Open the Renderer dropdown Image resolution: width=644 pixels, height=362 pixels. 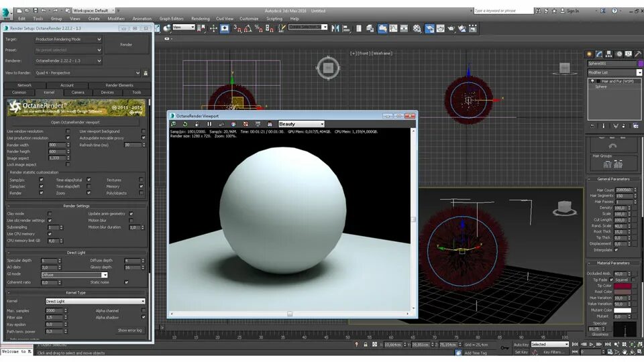(68, 61)
